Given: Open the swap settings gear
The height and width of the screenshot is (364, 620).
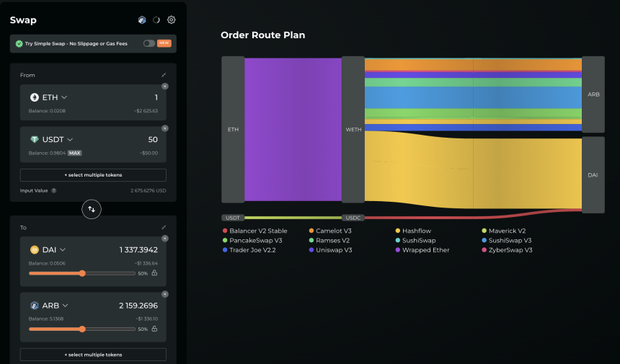Looking at the screenshot, I should point(171,19).
